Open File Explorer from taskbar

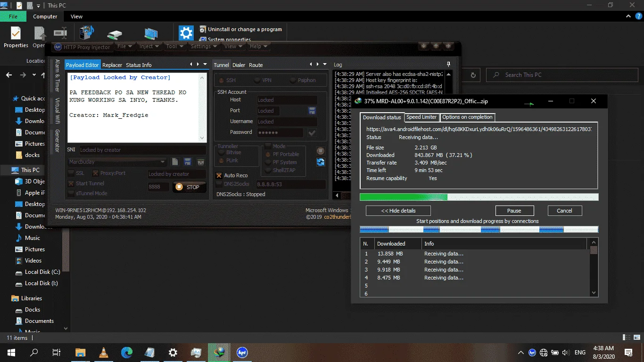point(80,352)
